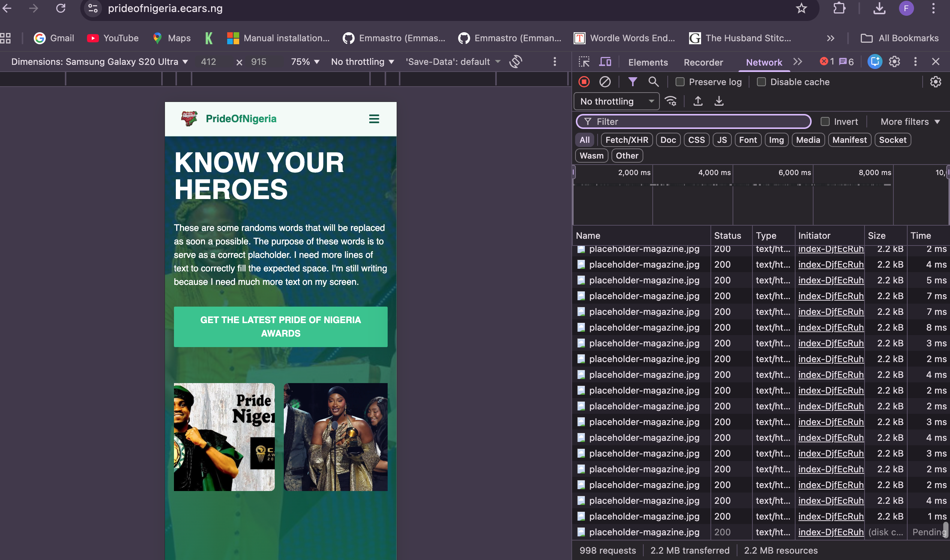Click the rotate device orientation icon

(515, 61)
